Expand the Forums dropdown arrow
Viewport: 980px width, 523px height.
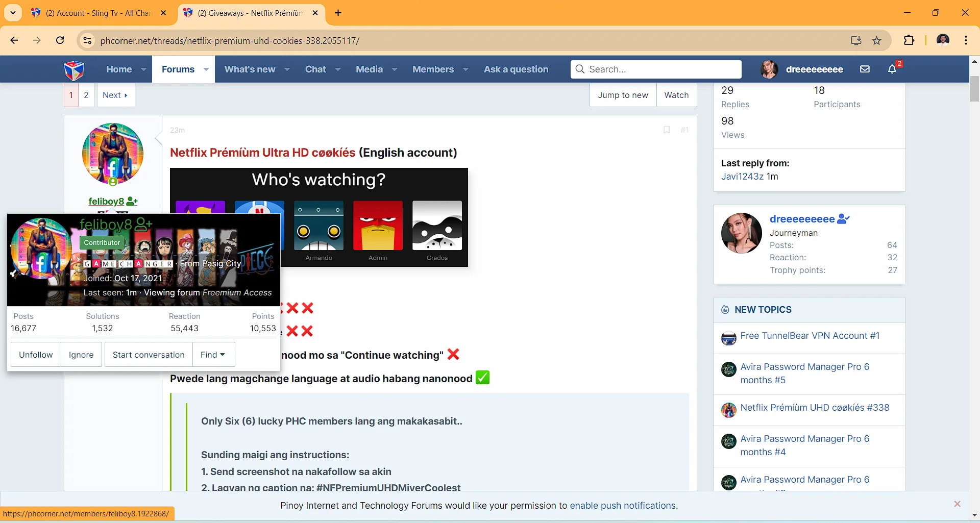[x=206, y=69]
